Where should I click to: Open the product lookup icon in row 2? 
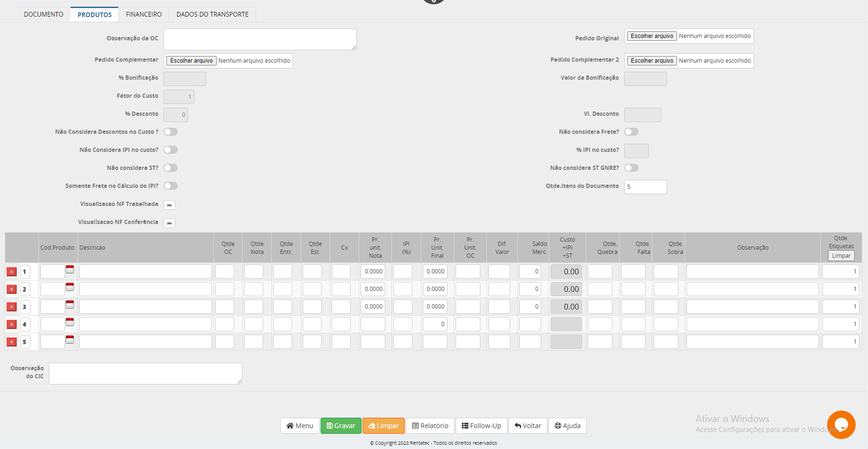tap(70, 287)
